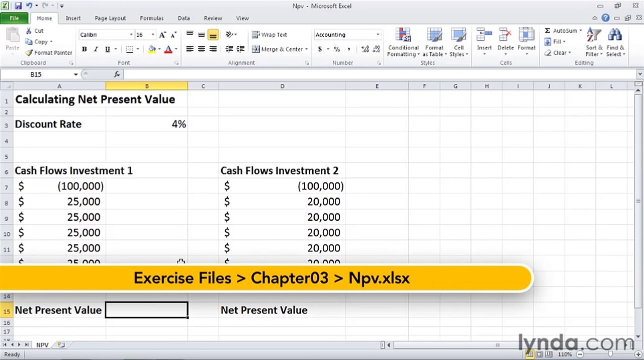Open the Insert Function dialog (fx)
This screenshot has width=644, height=360.
coord(117,74)
